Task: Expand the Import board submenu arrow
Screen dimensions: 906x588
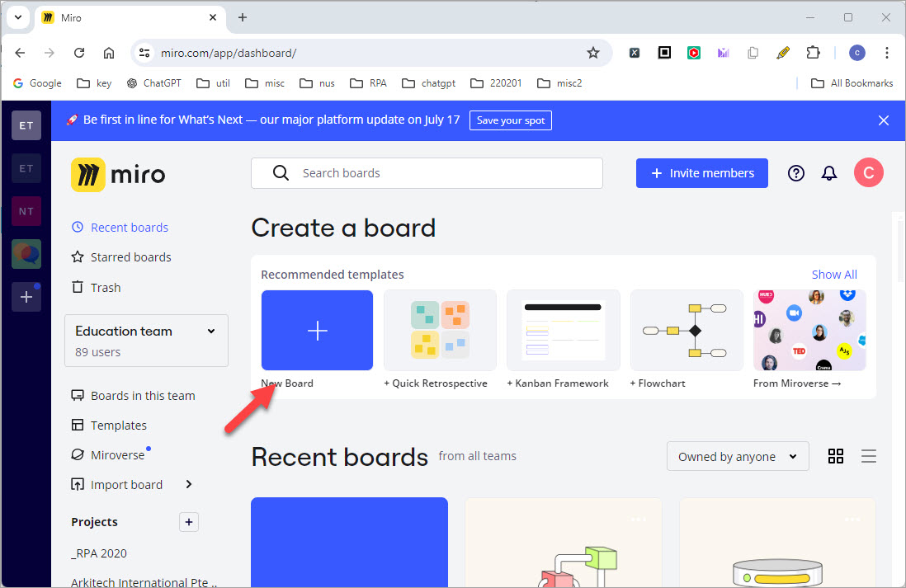Action: coord(189,484)
